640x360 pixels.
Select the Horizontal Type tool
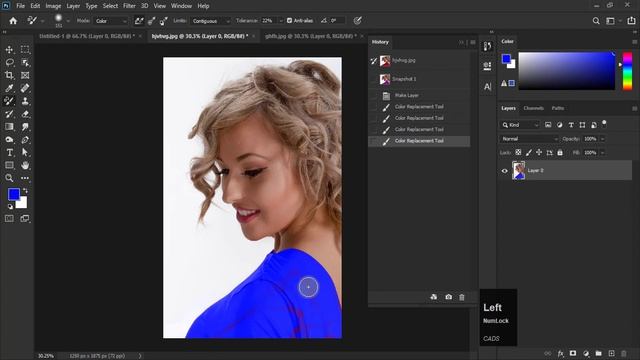coord(9,152)
